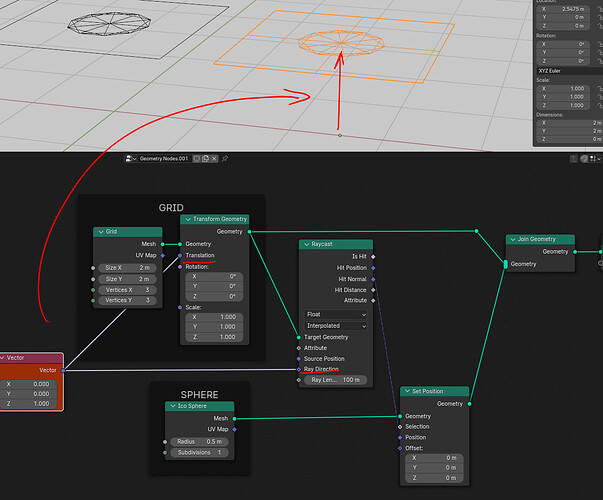Lock the Scale X lock icon
This screenshot has width=603, height=500.
[x=600, y=88]
